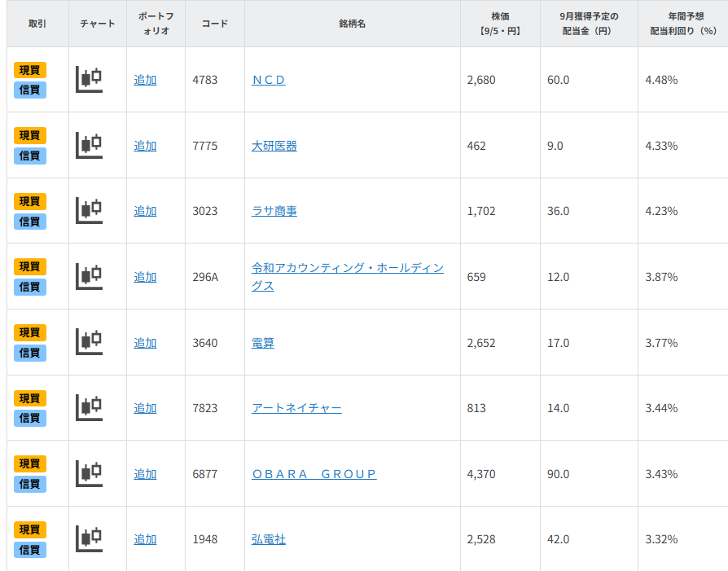Select stock price 2,680
728x571 pixels.
[481, 80]
